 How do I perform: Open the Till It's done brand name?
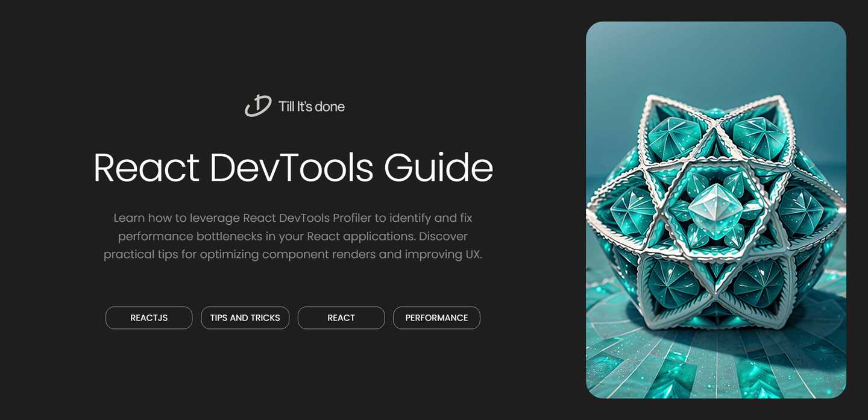click(312, 107)
